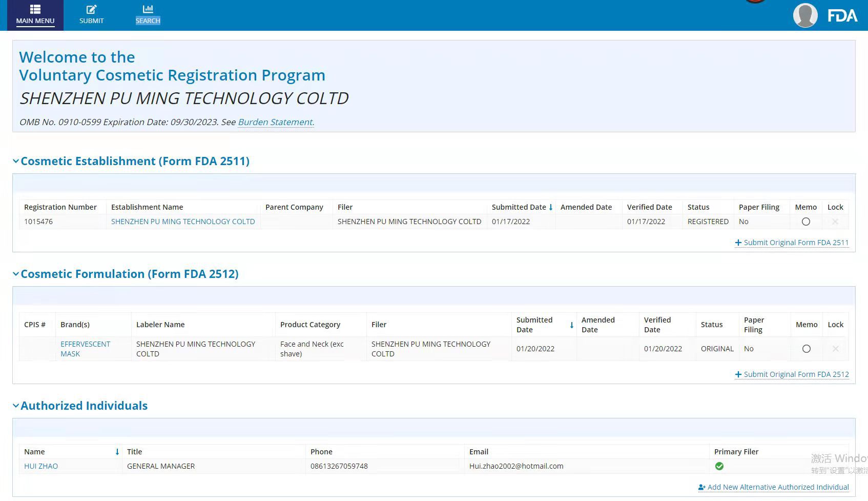
Task: Click the Primary Filer green check for HUI ZHAO
Action: (719, 466)
